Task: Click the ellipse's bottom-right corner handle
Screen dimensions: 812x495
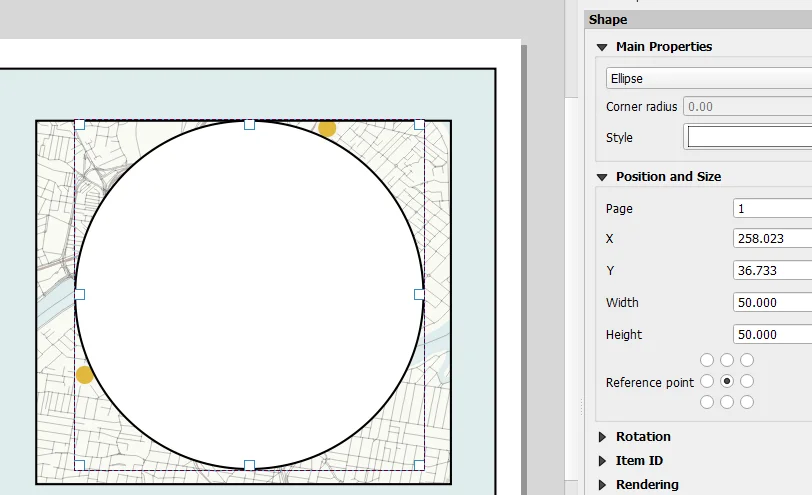Action: [x=419, y=465]
